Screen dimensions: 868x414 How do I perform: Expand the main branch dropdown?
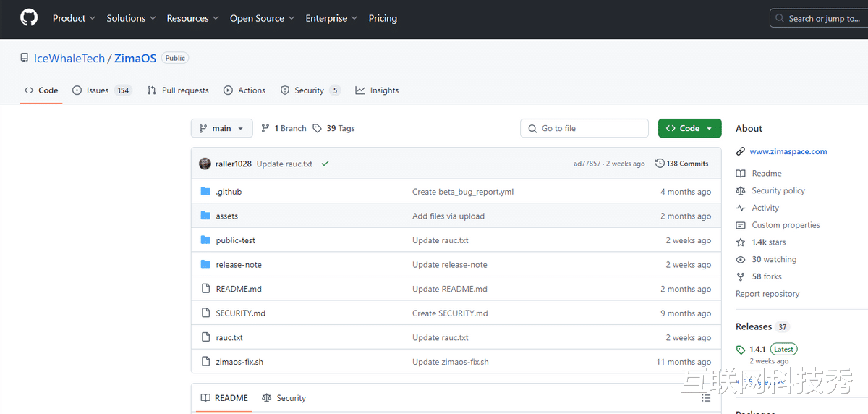(221, 128)
